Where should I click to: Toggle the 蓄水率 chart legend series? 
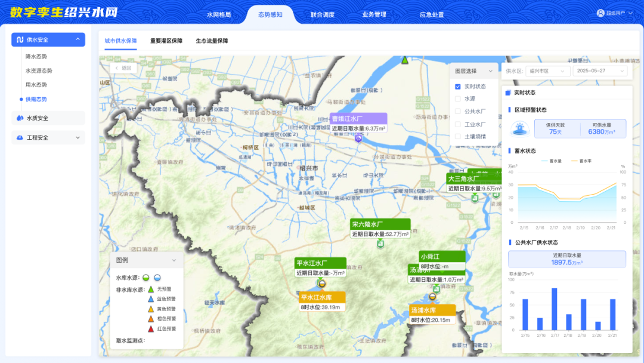581,161
